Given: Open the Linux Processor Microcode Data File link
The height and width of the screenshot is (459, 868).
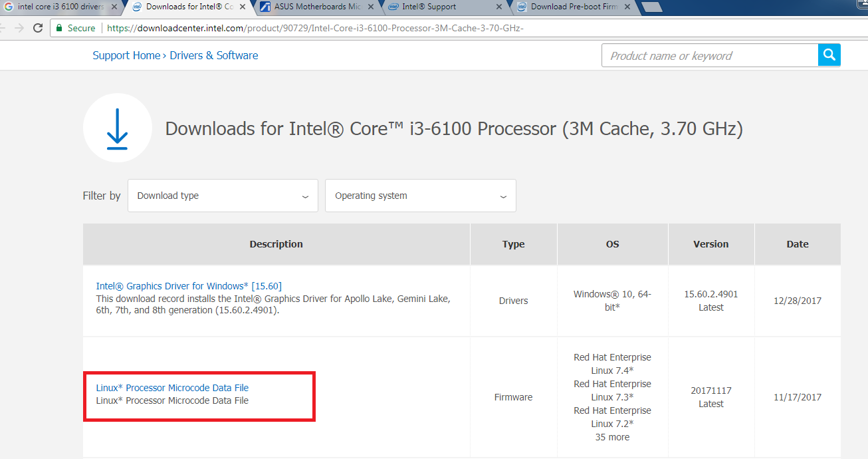Looking at the screenshot, I should tap(172, 388).
